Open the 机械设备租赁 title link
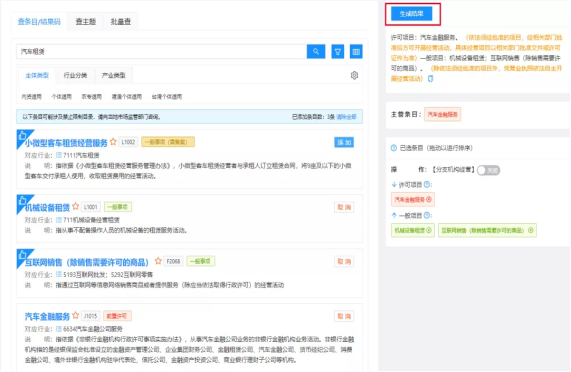This screenshot has height=372, width=571. (x=47, y=208)
